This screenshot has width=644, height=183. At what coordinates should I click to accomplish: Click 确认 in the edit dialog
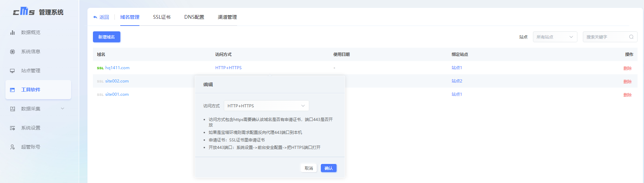(x=329, y=168)
